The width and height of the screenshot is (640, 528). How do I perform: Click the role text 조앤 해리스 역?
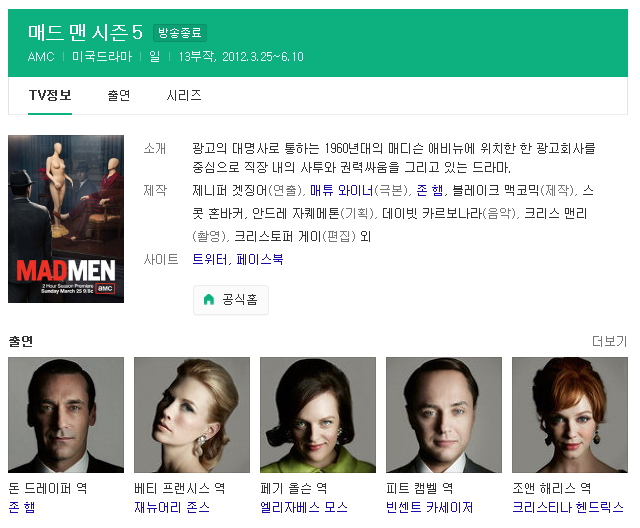(551, 488)
